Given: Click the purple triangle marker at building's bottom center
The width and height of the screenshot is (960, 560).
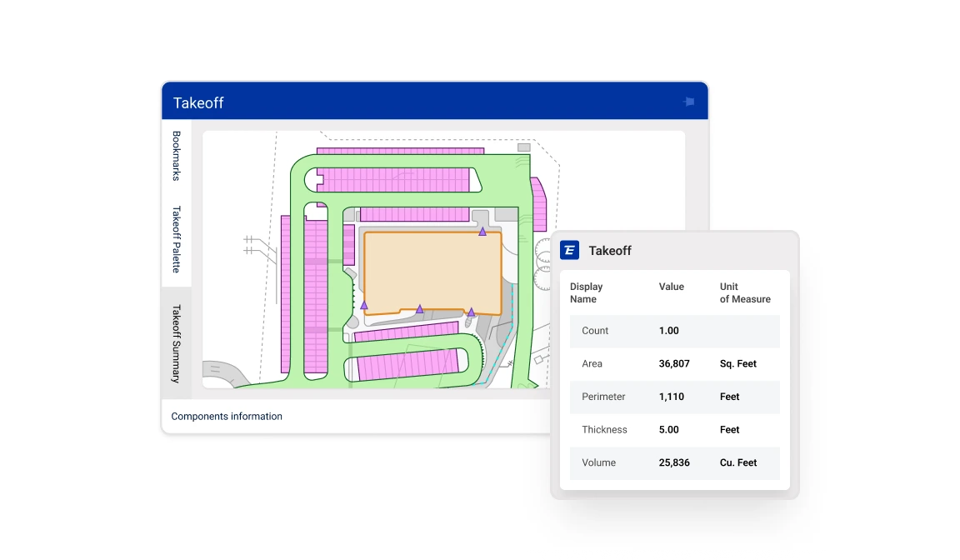Looking at the screenshot, I should pos(420,309).
